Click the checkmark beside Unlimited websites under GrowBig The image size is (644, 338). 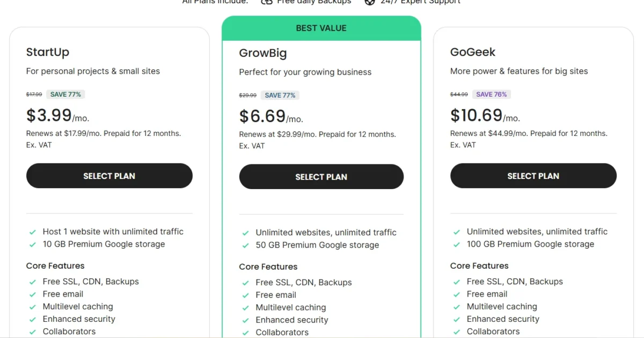[245, 232]
